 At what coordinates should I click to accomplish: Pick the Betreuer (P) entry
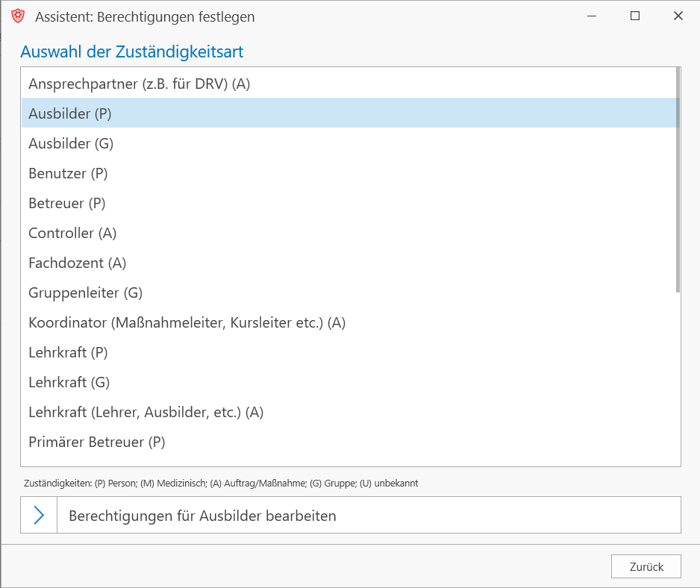pos(349,203)
